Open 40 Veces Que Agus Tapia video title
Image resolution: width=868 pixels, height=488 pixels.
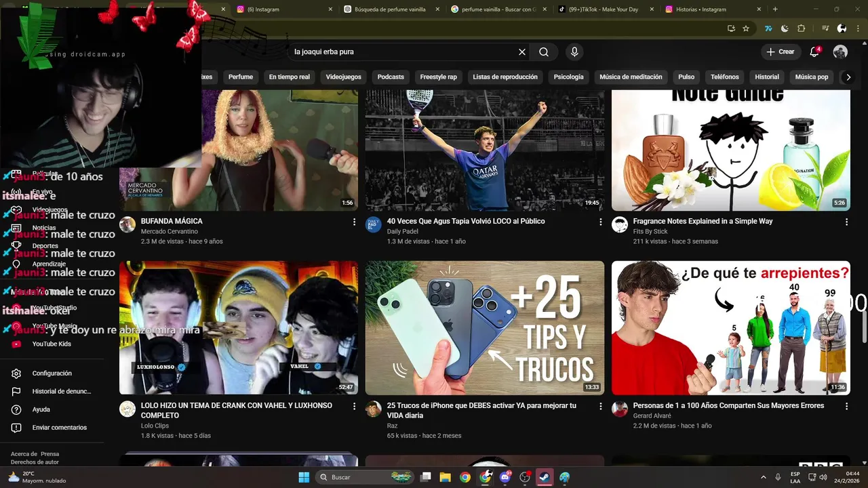coord(466,221)
